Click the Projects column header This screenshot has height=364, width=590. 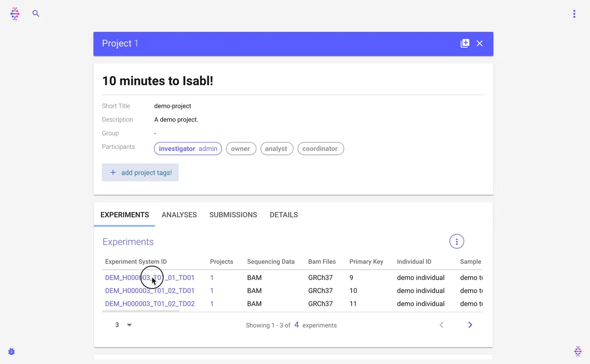(222, 261)
